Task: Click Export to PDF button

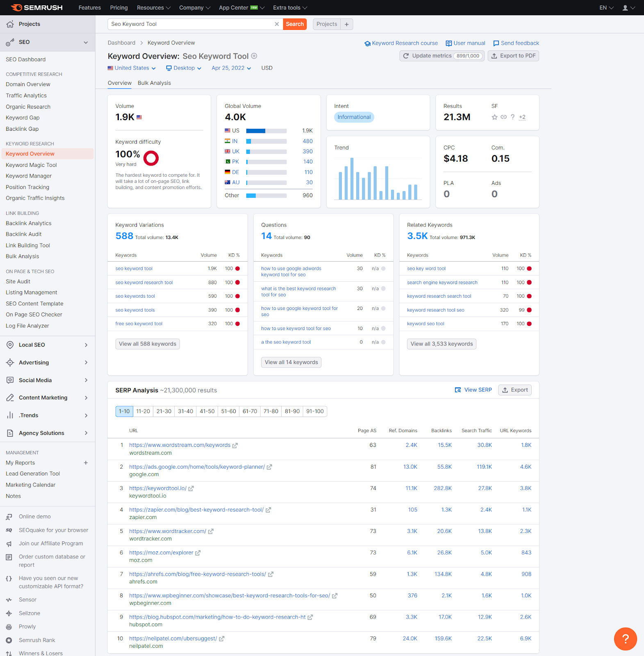Action: 513,56
